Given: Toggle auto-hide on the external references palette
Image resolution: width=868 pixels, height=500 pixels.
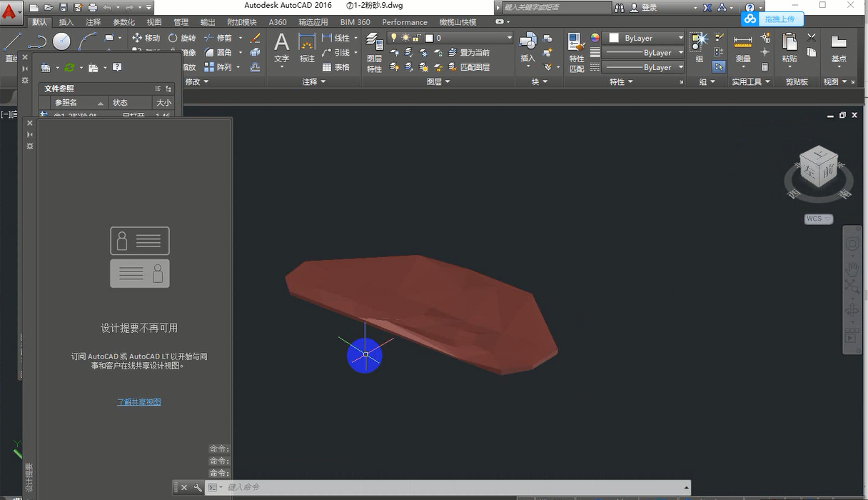Looking at the screenshot, I should [x=25, y=69].
